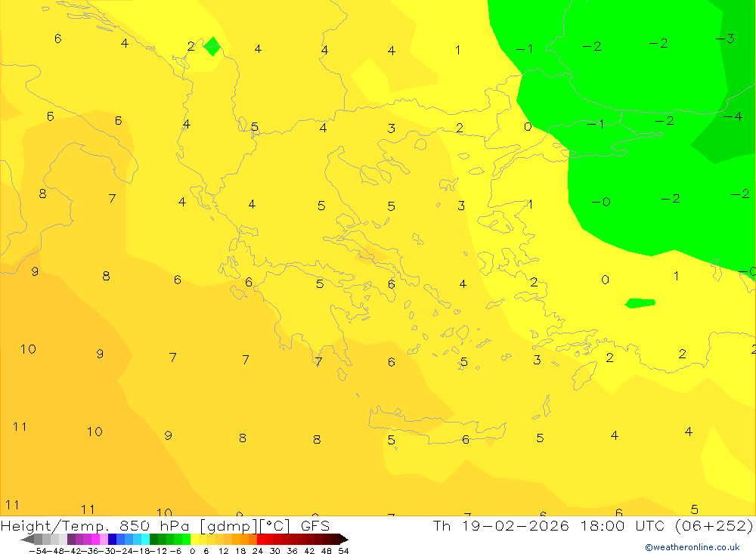Open the weatheronline.co.uk copyright link
The height and width of the screenshot is (554, 756).
click(692, 547)
